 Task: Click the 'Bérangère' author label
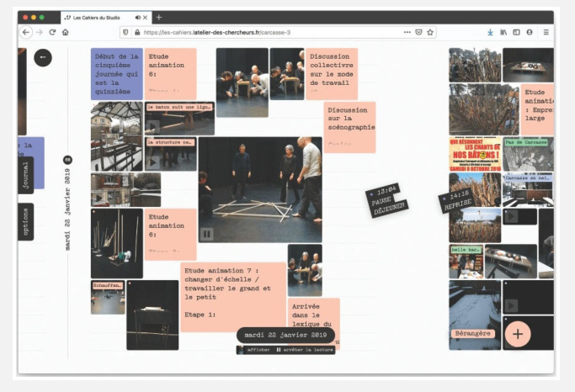tap(472, 334)
